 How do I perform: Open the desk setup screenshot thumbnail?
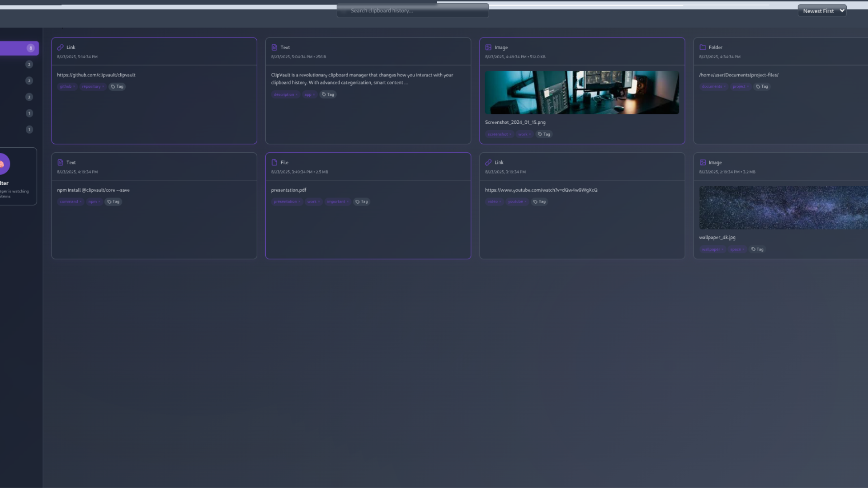(582, 93)
